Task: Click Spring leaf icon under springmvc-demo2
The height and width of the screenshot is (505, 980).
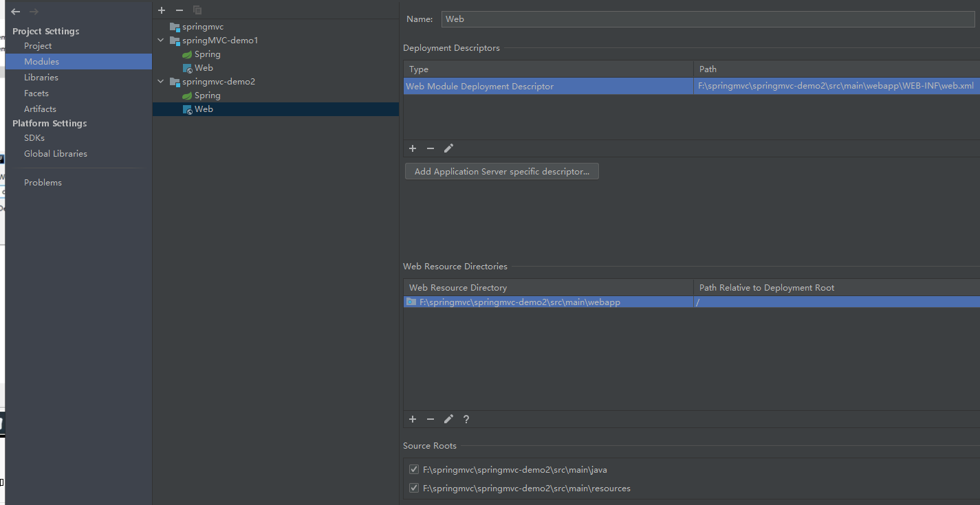Action: (x=187, y=96)
